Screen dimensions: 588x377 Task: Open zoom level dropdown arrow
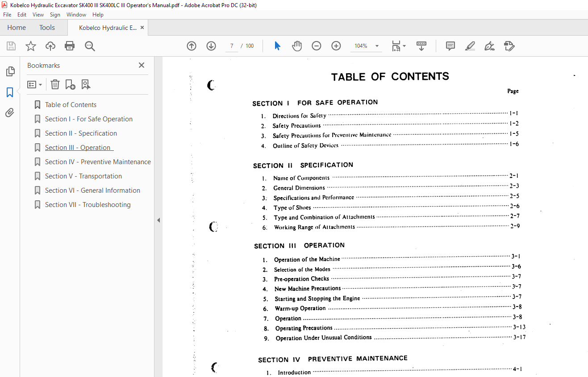(377, 46)
